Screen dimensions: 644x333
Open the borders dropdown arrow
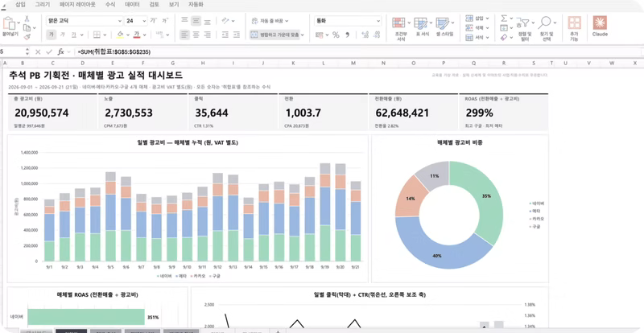coord(105,35)
